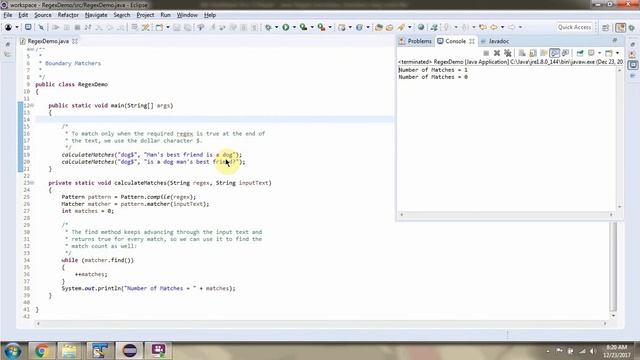Click the editor horizontal scrollbar
640x360 pixels.
(321, 324)
